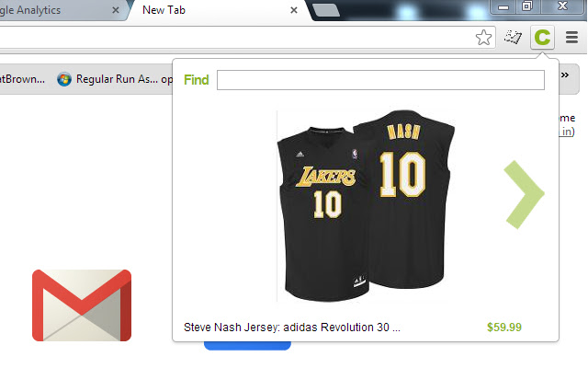Open the Steve Nash Jersey product title
The height and width of the screenshot is (368, 588).
(292, 328)
